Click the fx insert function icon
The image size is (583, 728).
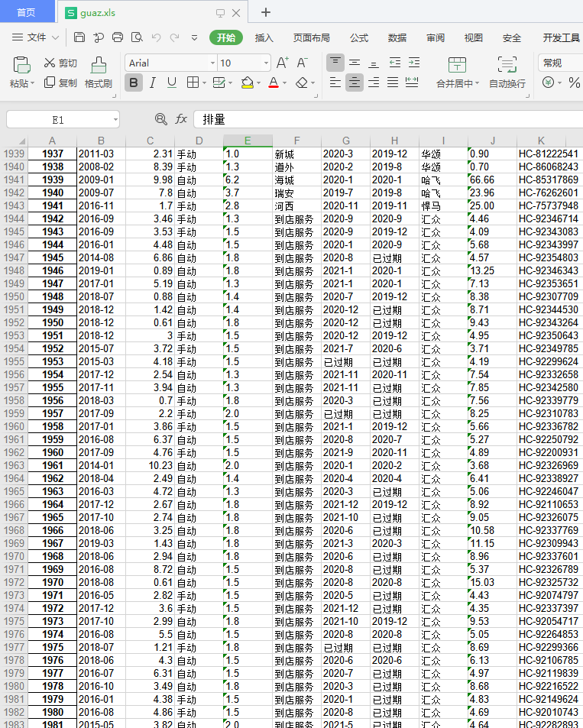click(x=180, y=119)
